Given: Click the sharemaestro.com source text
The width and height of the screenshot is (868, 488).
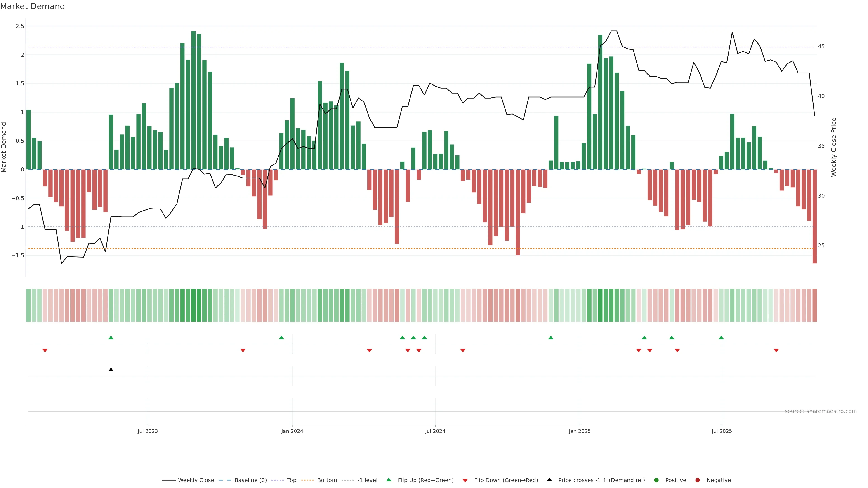Looking at the screenshot, I should (821, 411).
